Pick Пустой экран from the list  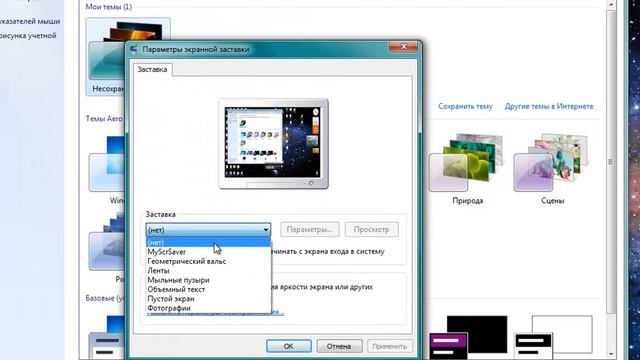(x=208, y=299)
